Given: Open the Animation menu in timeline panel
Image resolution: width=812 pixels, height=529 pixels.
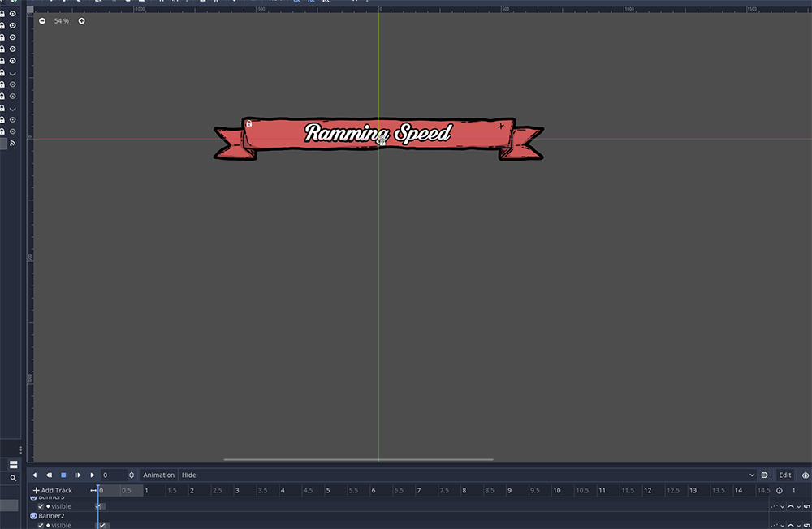Looking at the screenshot, I should click(159, 475).
